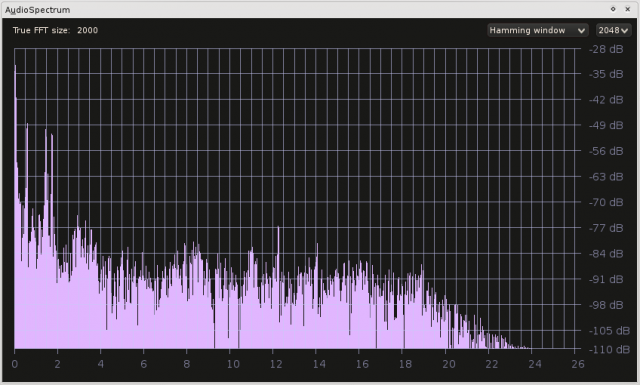The image size is (640, 385).
Task: Click the -28 dB scale label
Action: [606, 49]
